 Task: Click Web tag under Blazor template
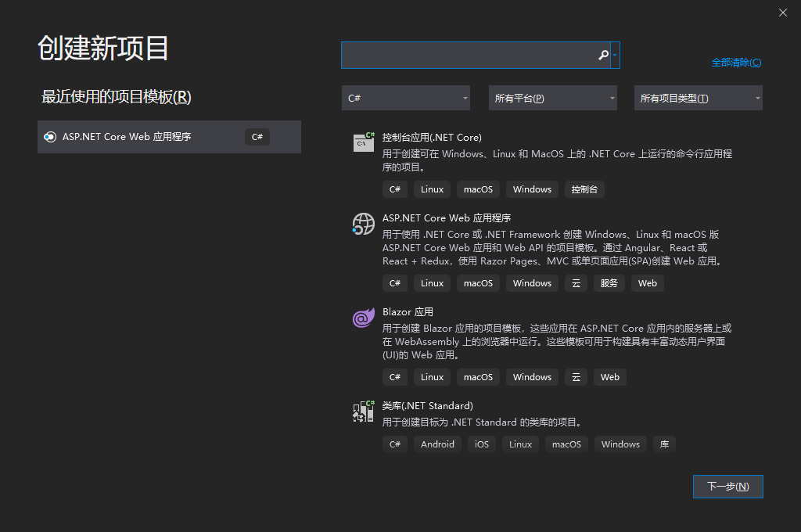(x=610, y=377)
